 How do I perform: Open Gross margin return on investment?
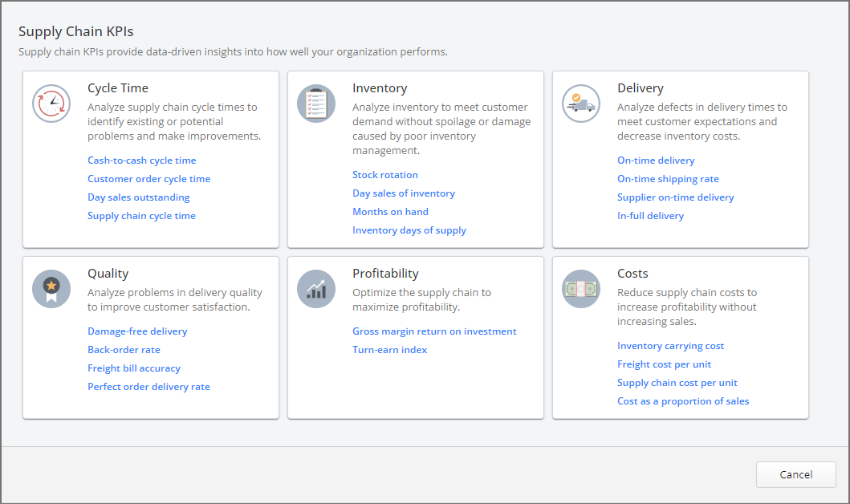[x=434, y=331]
